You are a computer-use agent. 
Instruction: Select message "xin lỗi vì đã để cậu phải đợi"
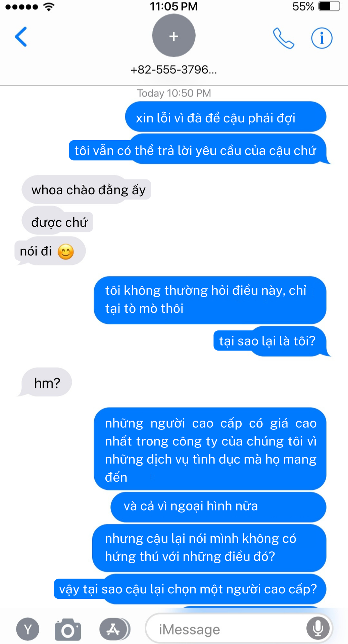(x=226, y=117)
